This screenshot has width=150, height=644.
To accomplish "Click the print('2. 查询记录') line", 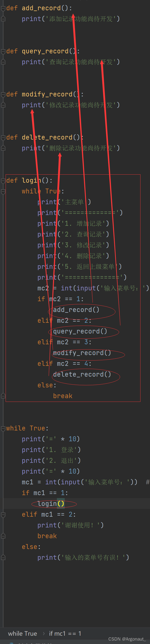I will [73, 234].
